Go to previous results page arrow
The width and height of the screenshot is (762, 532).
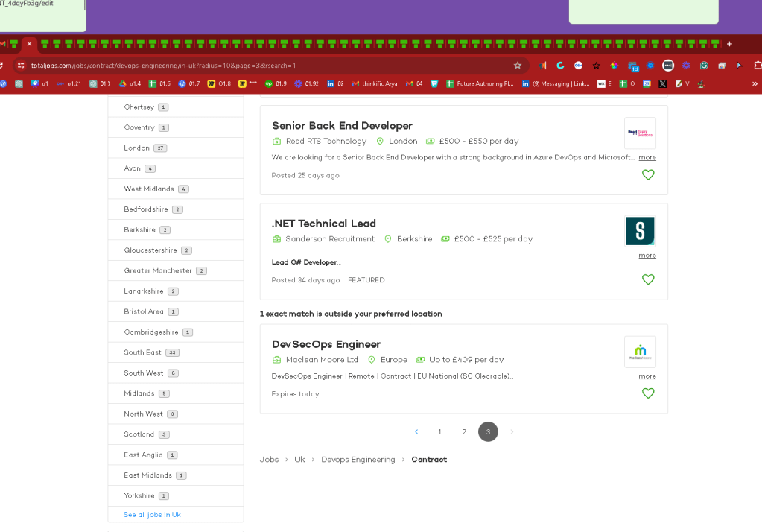tap(416, 432)
